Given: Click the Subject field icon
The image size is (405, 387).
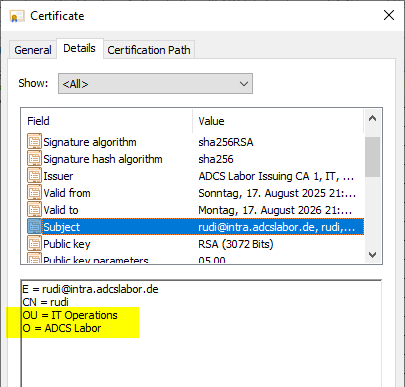Looking at the screenshot, I should [34, 227].
